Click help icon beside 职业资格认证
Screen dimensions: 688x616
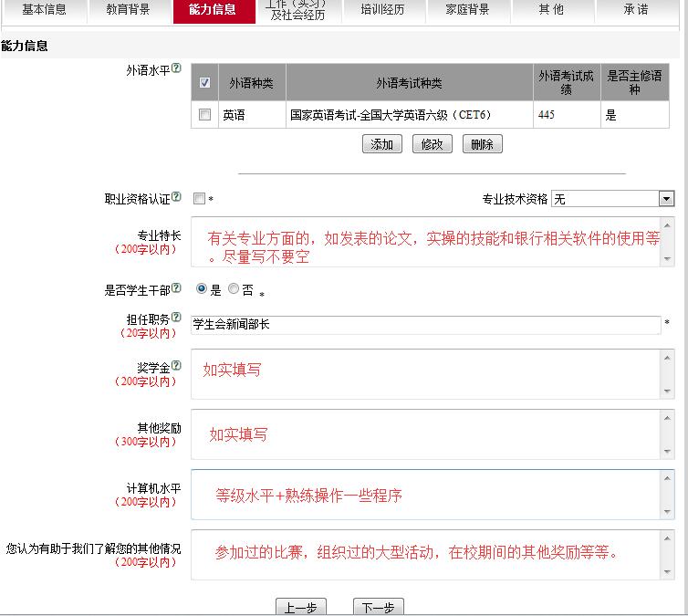[176, 196]
